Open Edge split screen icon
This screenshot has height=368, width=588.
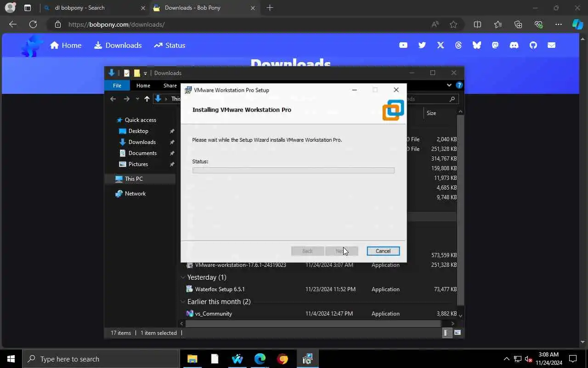point(477,24)
